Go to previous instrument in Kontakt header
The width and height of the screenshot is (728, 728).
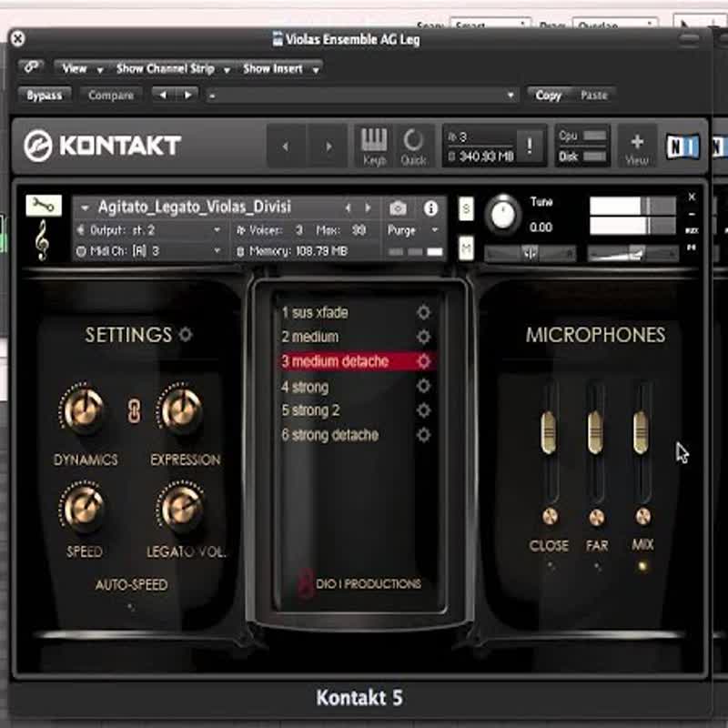pos(286,147)
